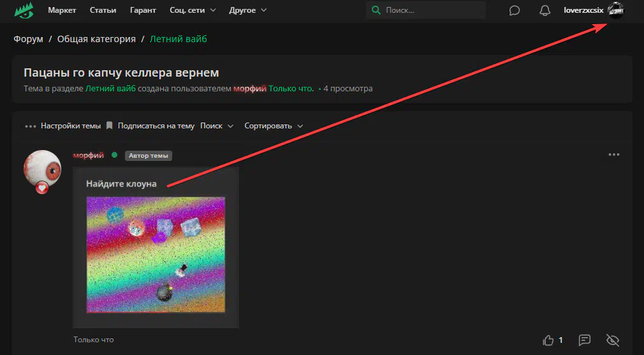The width and height of the screenshot is (644, 355).
Task: Open the rainbow captcha image
Action: [156, 255]
